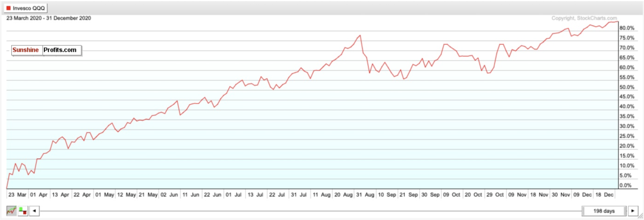Click the 20 Oct date label
Screen dimensions: 644x220
click(x=473, y=195)
